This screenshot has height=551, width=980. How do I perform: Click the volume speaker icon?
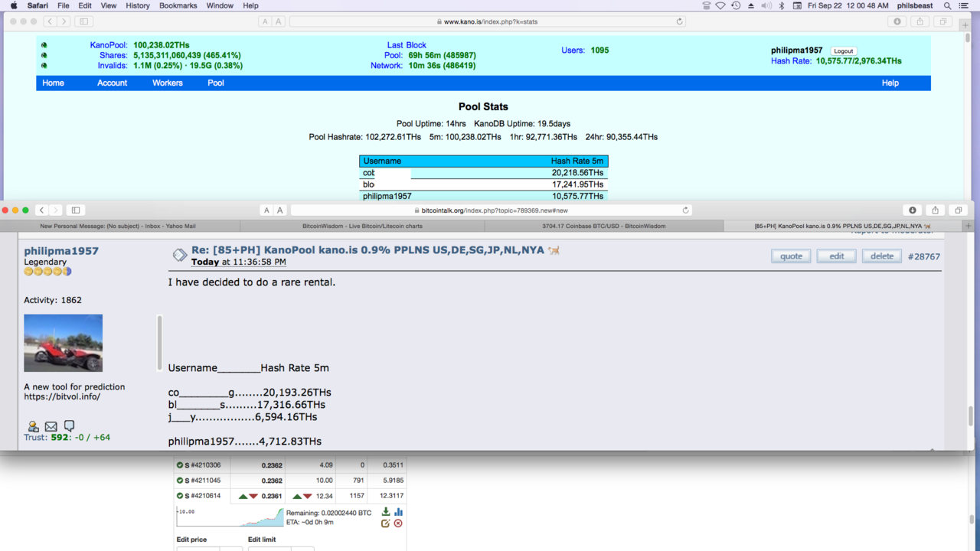click(x=766, y=5)
